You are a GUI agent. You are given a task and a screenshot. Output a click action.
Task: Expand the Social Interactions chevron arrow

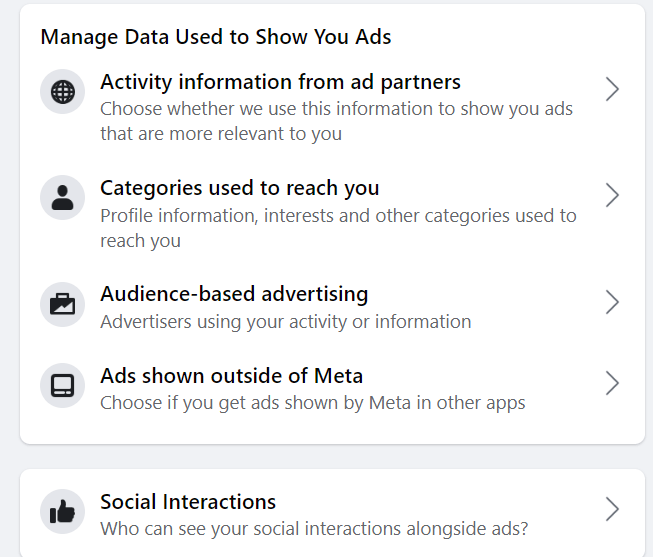[x=613, y=510]
